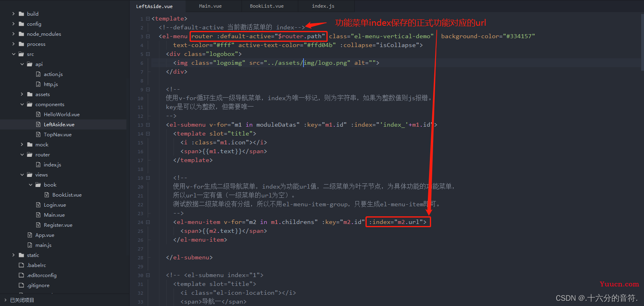
Task: Switch to the Main.vue tab
Action: [210, 6]
